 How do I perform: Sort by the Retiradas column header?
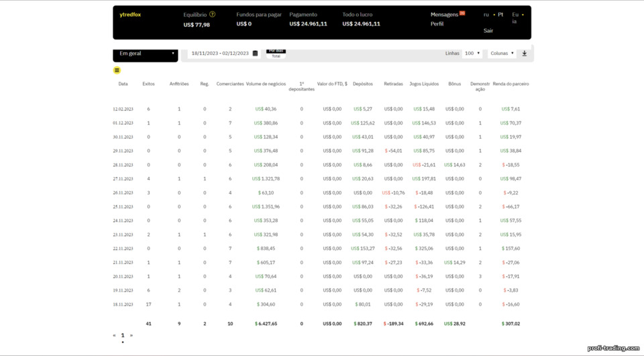[x=394, y=84]
